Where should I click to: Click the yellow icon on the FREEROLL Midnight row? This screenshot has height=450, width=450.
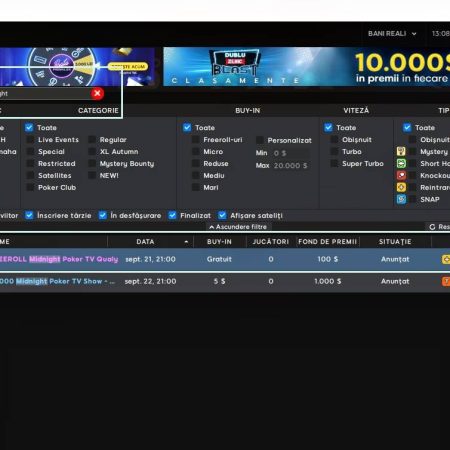point(446,259)
